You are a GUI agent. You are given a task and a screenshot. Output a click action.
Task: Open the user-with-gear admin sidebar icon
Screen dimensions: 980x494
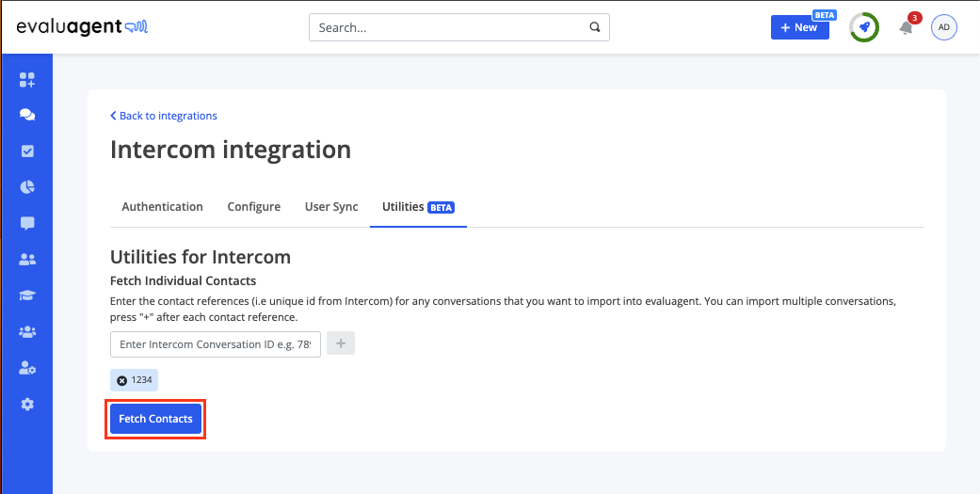click(x=27, y=369)
